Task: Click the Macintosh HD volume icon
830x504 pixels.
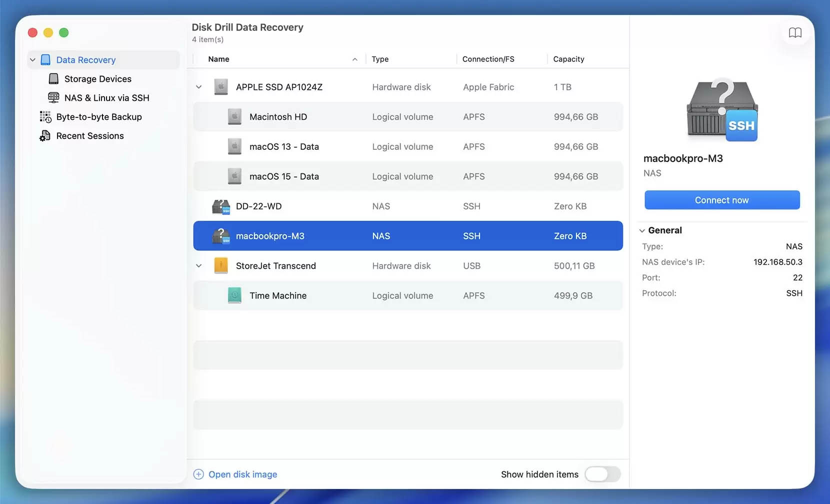Action: 234,117
